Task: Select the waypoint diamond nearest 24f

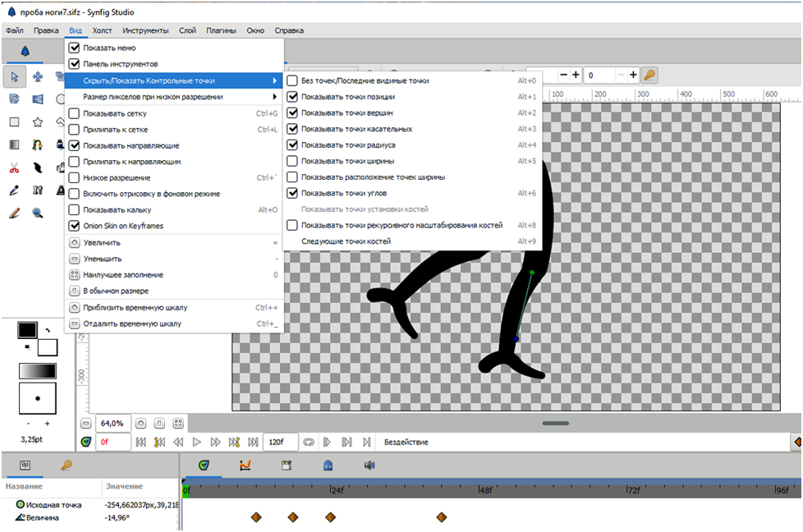Action: (x=330, y=517)
